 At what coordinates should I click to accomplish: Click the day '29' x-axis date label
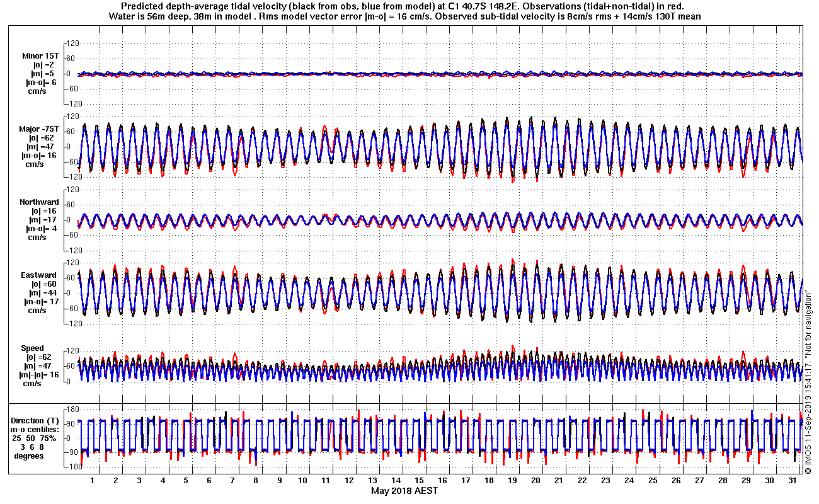coord(746,481)
